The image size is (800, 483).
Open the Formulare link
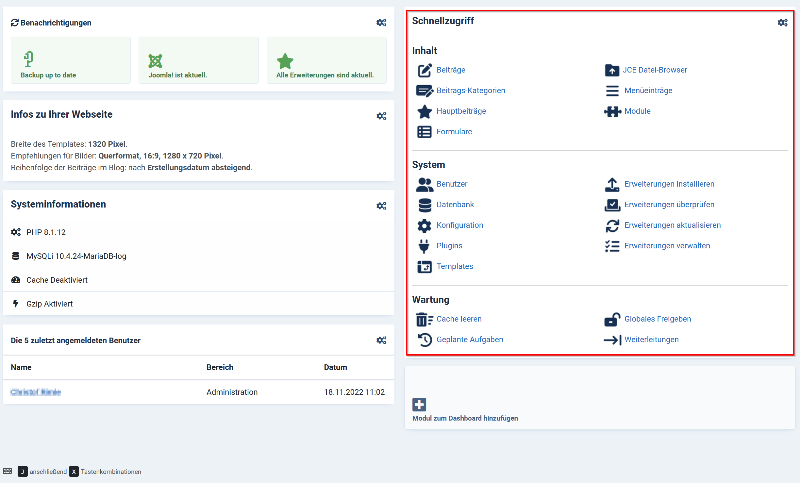[x=454, y=132]
